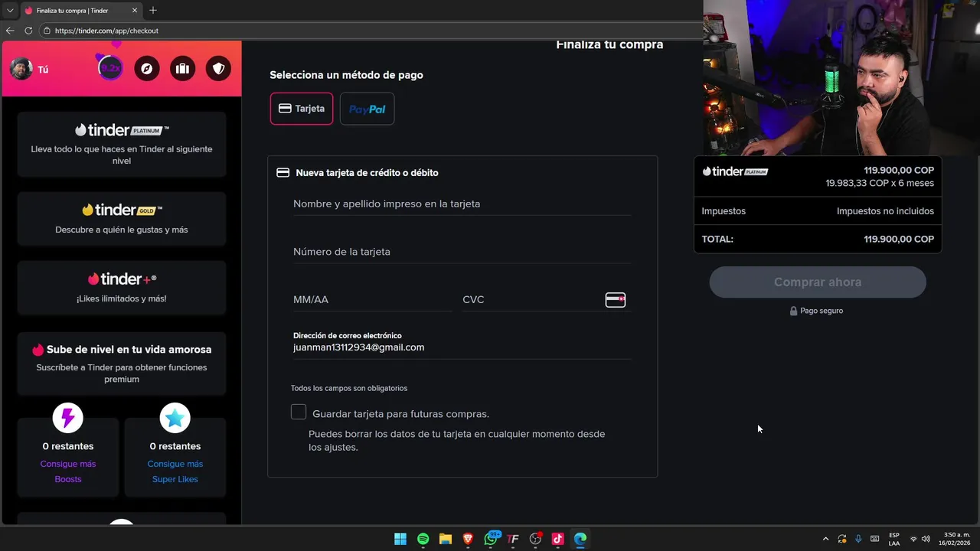
Task: Open the Tú profile avatar
Action: coord(21,69)
